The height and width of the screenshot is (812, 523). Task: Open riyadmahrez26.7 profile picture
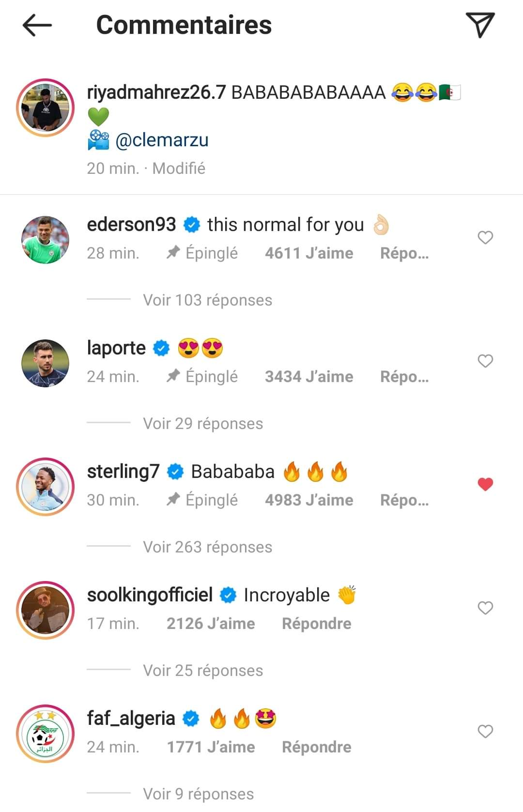[46, 107]
